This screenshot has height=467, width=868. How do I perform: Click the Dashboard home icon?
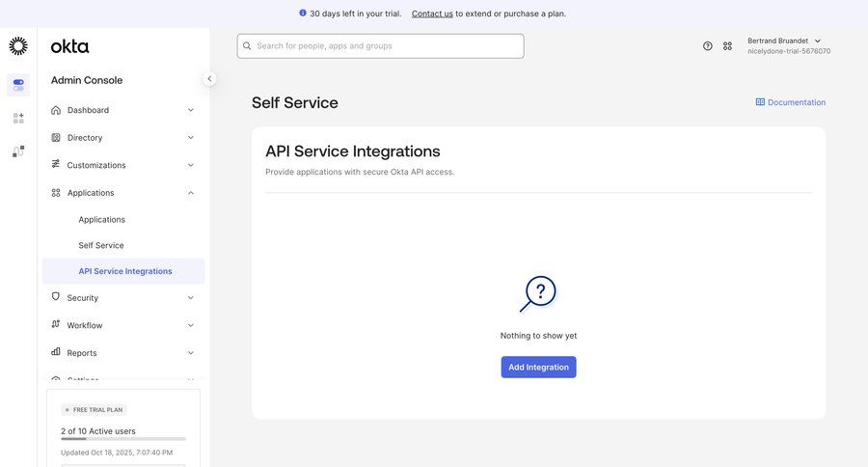click(56, 110)
